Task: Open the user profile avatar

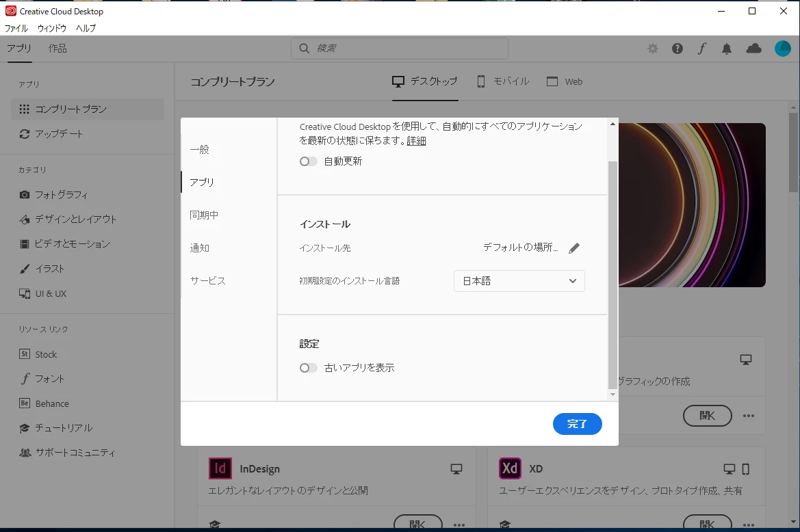Action: 783,49
